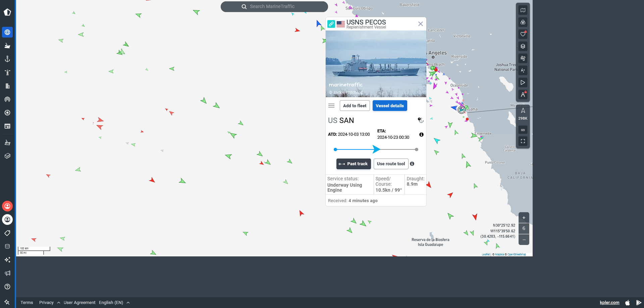644x308 pixels.
Task: Open the Live Map globe icon
Action: coord(7,32)
